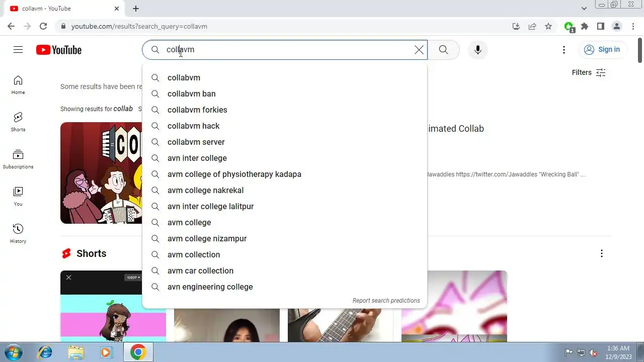Choose 'avm college of physiotherapy kadapa'
Viewport: 644px width, 362px height.
(x=285, y=174)
